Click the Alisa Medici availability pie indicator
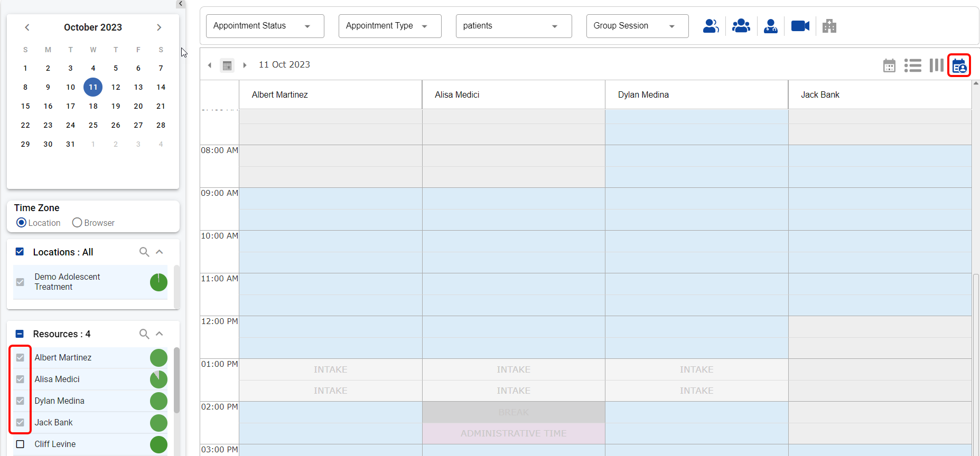980x456 pixels. pyautogui.click(x=158, y=379)
